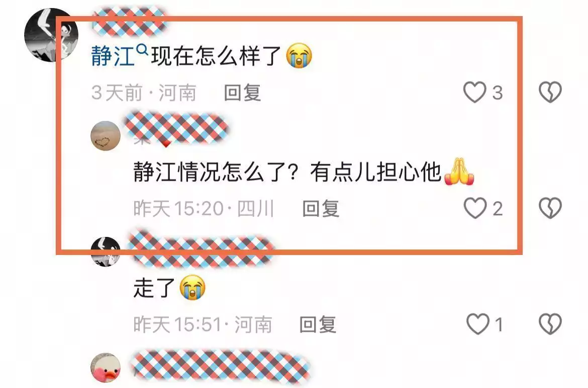Select the comment text 现在怎么样了
Screen dimensions: 588x388
[x=216, y=56]
